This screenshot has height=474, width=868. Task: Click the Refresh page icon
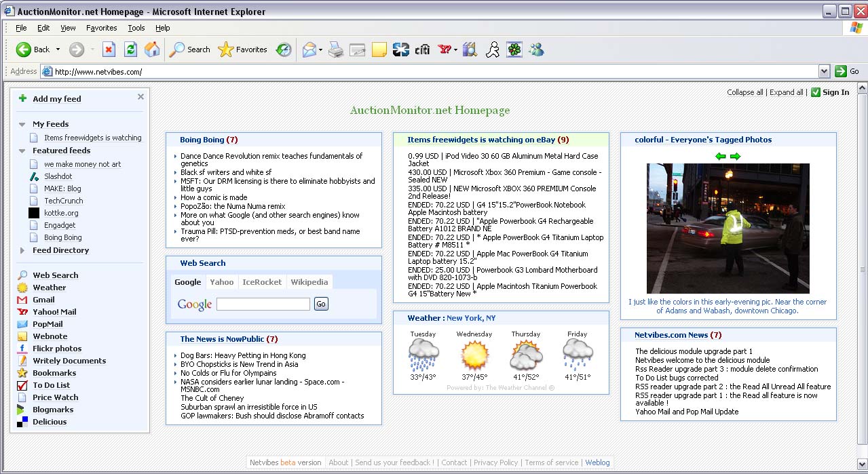130,50
